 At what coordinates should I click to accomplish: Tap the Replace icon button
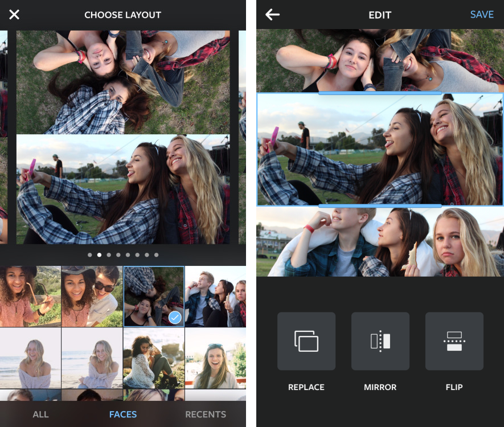[306, 341]
